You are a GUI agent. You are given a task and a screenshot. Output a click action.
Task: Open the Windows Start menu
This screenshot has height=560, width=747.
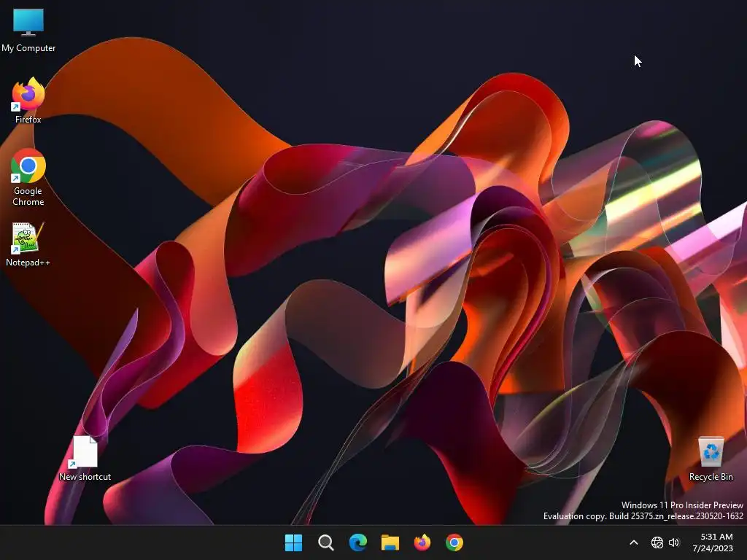click(293, 542)
